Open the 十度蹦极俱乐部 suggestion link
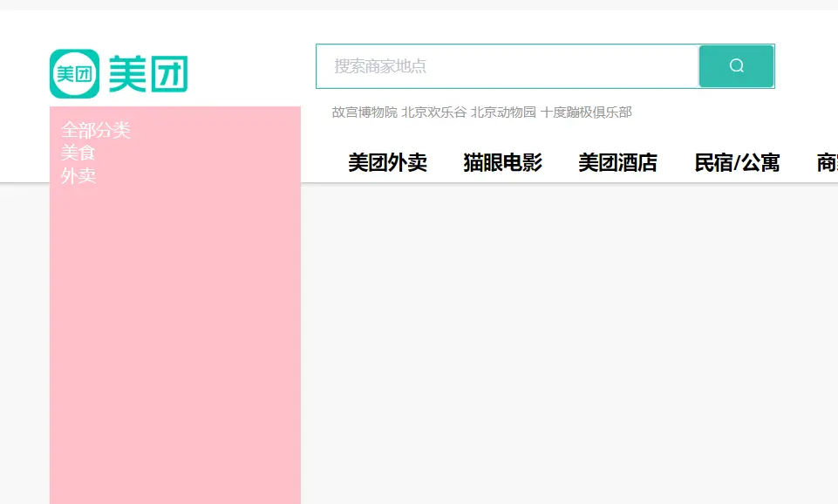838x504 pixels. pyautogui.click(x=586, y=112)
